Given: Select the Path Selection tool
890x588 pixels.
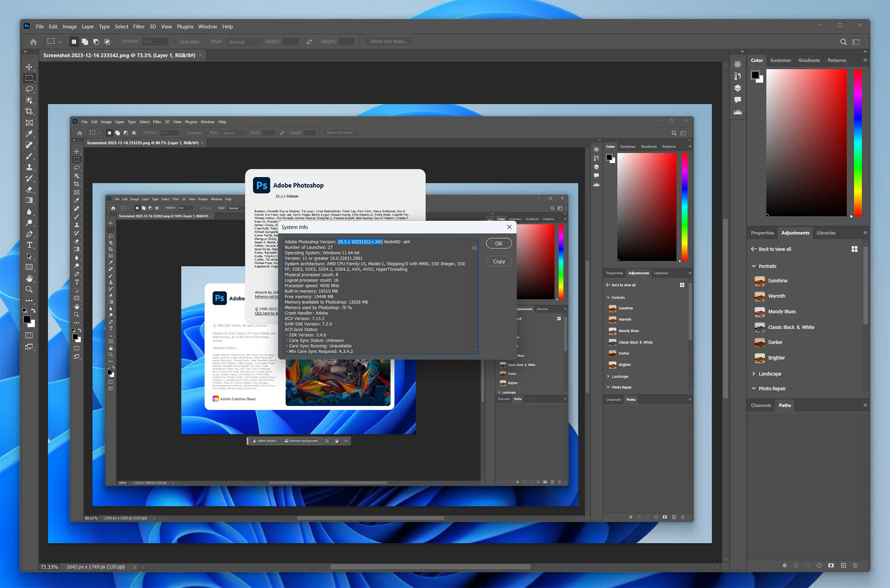Looking at the screenshot, I should 29,256.
